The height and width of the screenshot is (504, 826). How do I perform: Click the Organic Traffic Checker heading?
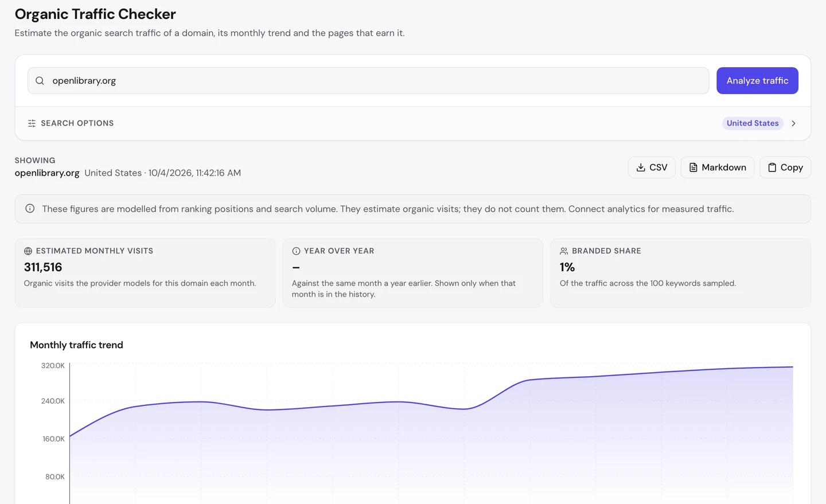95,14
